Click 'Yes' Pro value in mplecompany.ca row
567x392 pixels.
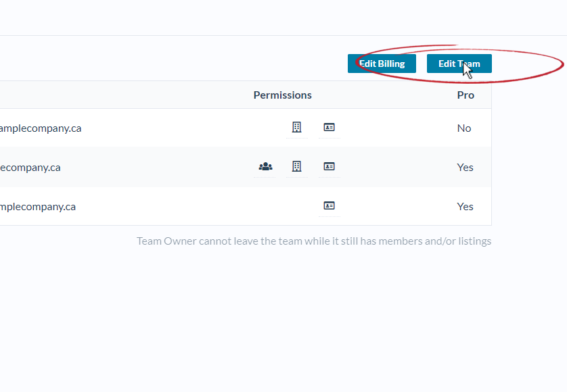coord(465,207)
